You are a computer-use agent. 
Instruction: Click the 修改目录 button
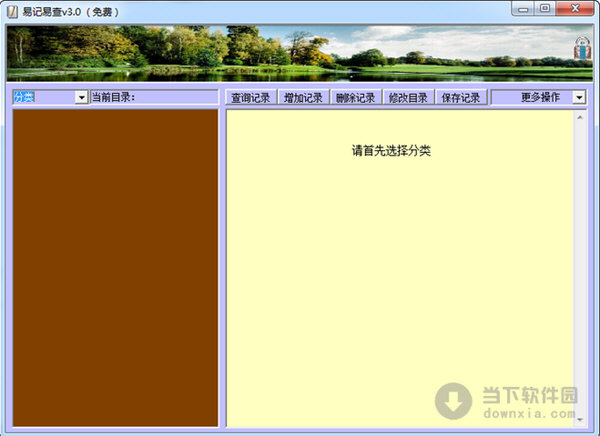[x=408, y=98]
